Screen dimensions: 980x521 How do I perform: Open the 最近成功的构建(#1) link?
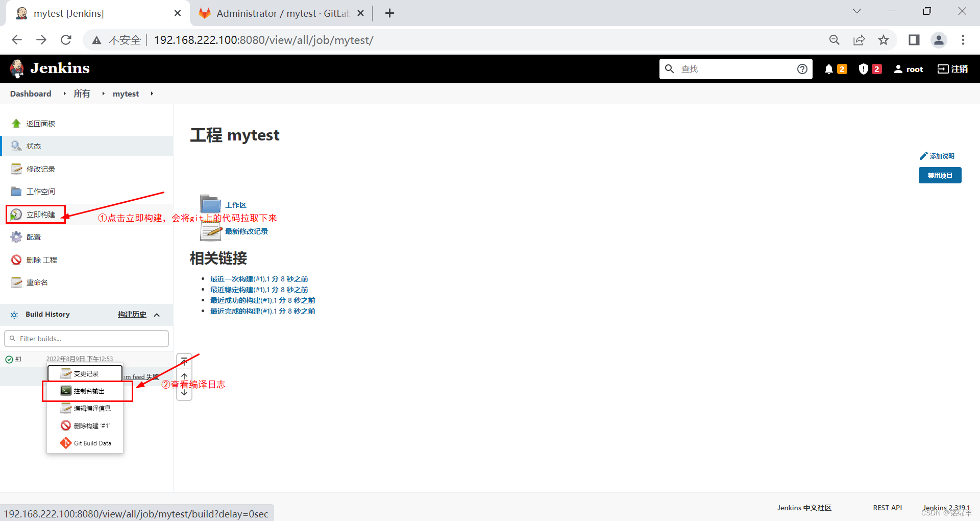pyautogui.click(x=262, y=300)
